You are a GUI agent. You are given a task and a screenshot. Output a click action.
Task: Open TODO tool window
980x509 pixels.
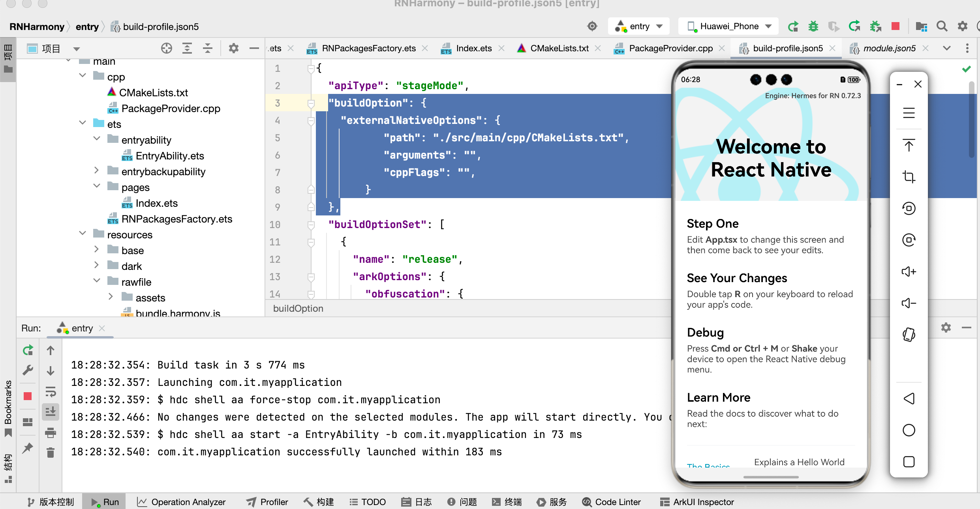367,502
